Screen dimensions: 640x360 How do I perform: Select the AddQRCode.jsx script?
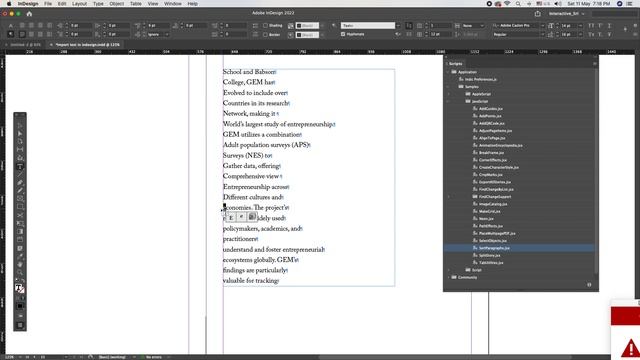coord(492,123)
